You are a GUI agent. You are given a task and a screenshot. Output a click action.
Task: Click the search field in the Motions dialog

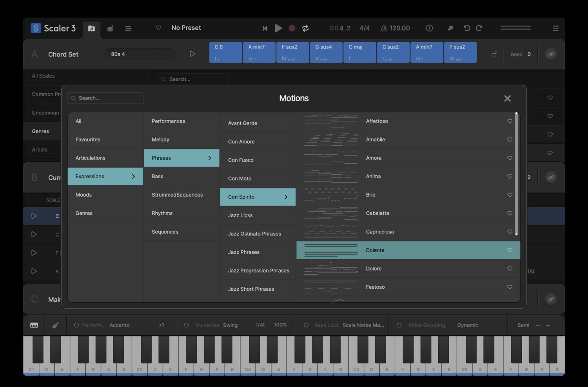(x=105, y=98)
